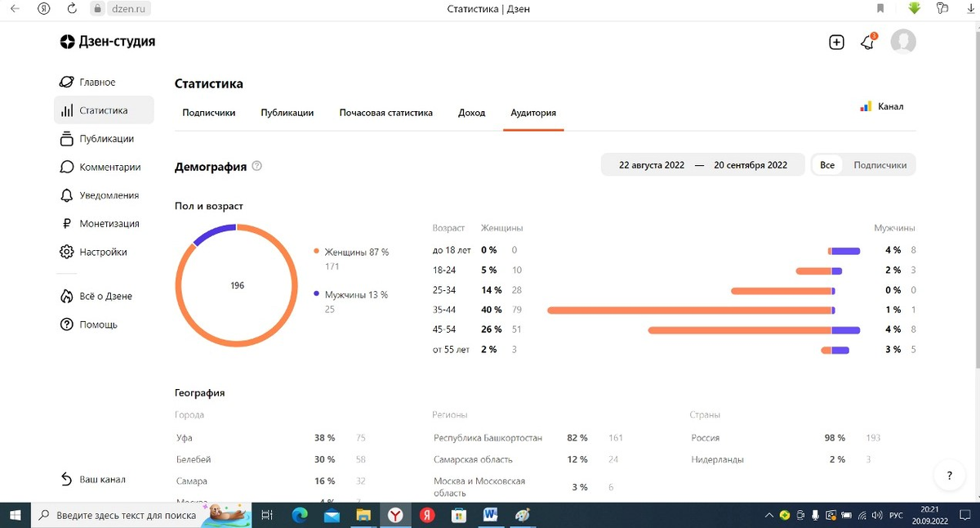Click the 25-34 age orange bar
Viewport: 980px width, 528px height.
point(782,290)
